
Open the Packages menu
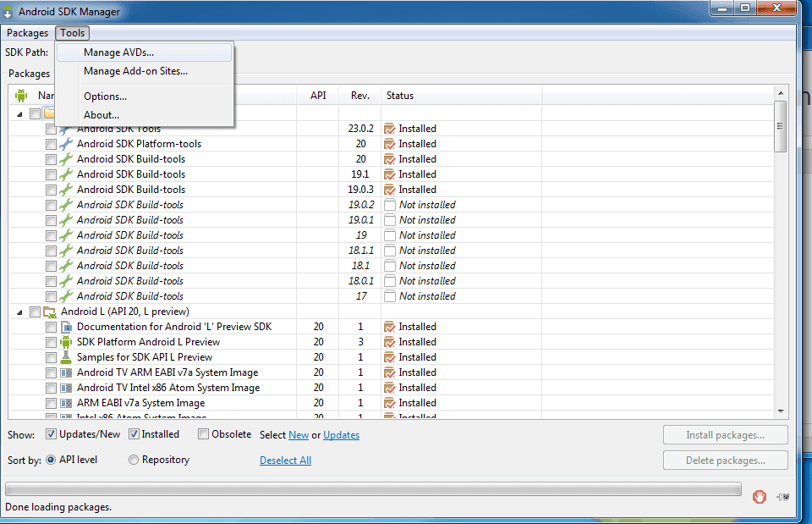(27, 33)
